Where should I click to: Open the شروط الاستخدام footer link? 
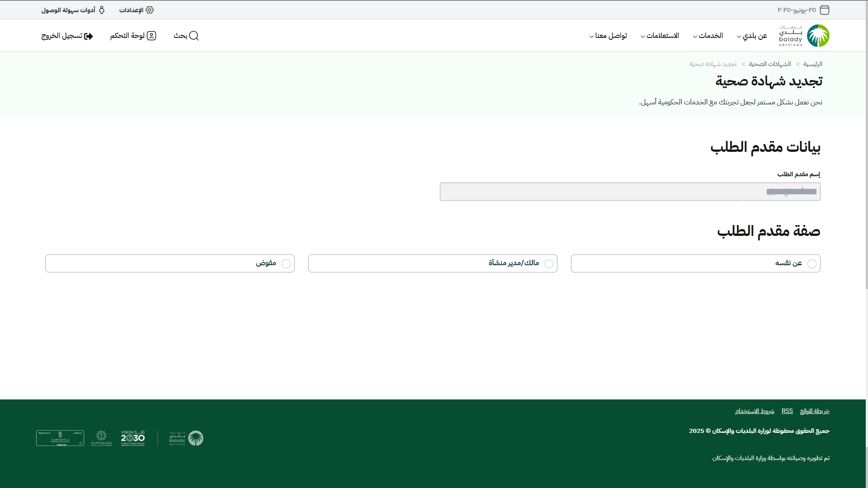pyautogui.click(x=754, y=411)
